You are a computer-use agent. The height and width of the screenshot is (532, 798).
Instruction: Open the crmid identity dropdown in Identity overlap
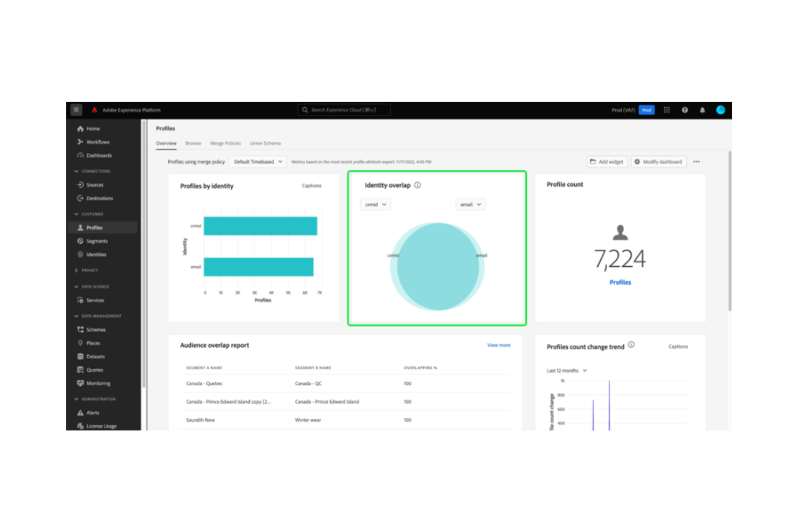coord(375,204)
